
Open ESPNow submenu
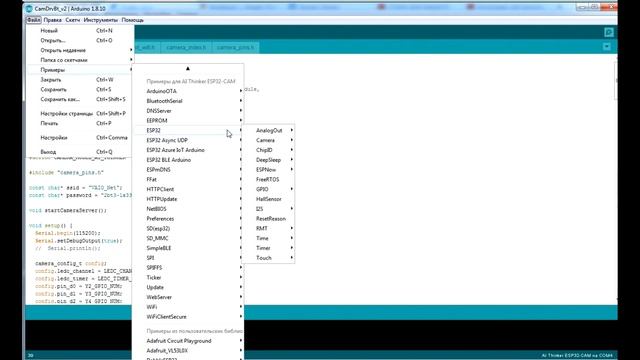(269, 169)
